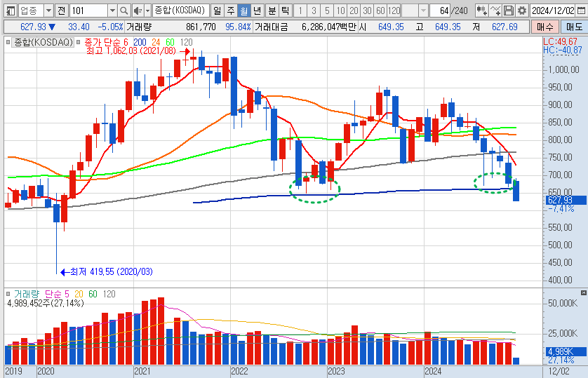
Task: Click the small square before 종가 단순 legend
Action: click(78, 42)
